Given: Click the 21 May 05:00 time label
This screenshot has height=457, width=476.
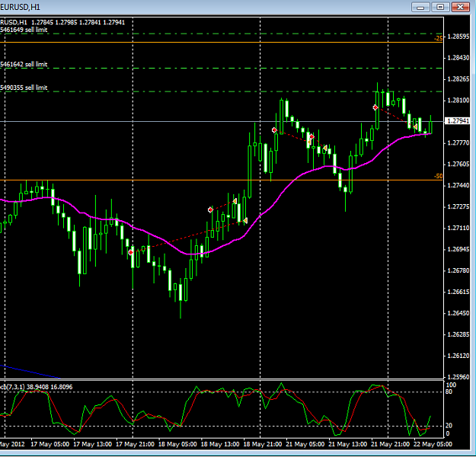Looking at the screenshot, I should [x=305, y=444].
